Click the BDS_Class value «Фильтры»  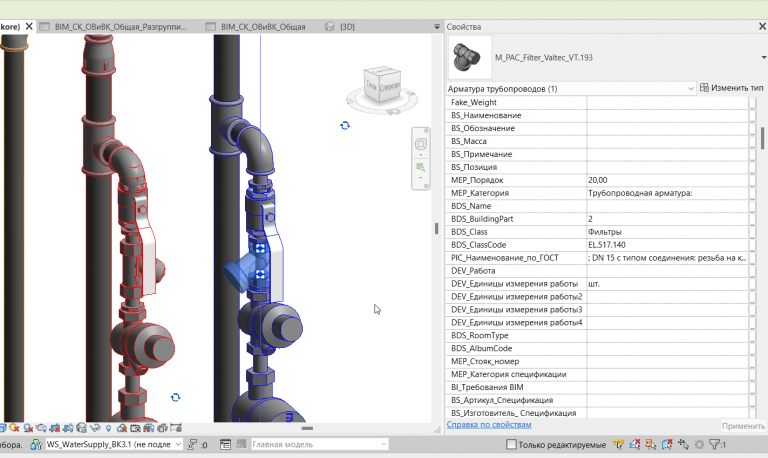[604, 232]
